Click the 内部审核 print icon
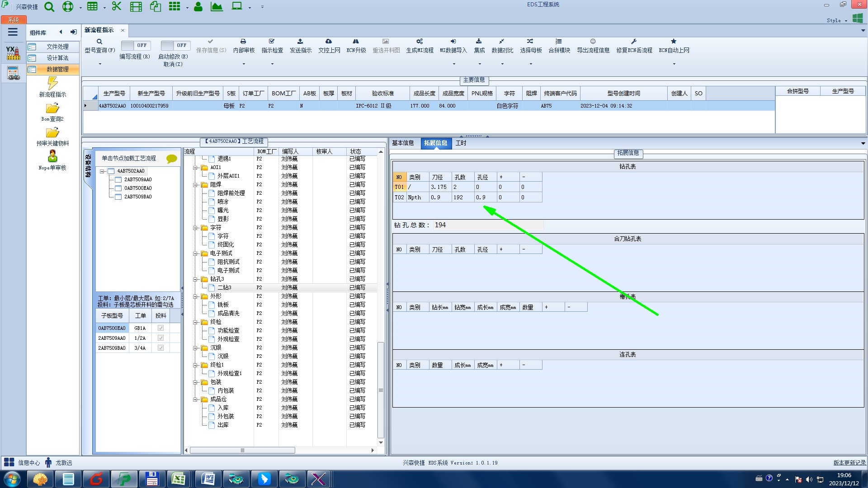The height and width of the screenshot is (488, 868). click(243, 42)
